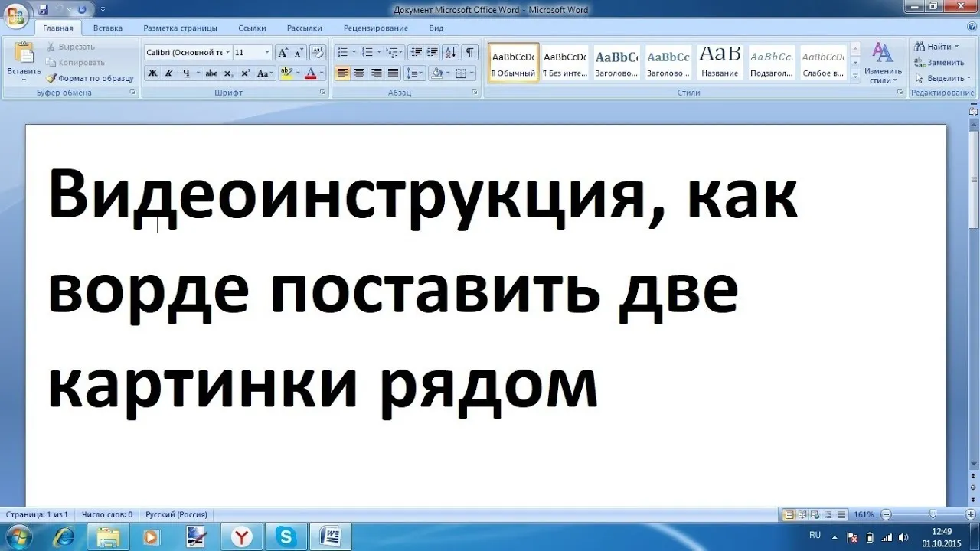Image resolution: width=980 pixels, height=551 pixels.
Task: Open Word Help question mark icon
Action: [x=970, y=28]
